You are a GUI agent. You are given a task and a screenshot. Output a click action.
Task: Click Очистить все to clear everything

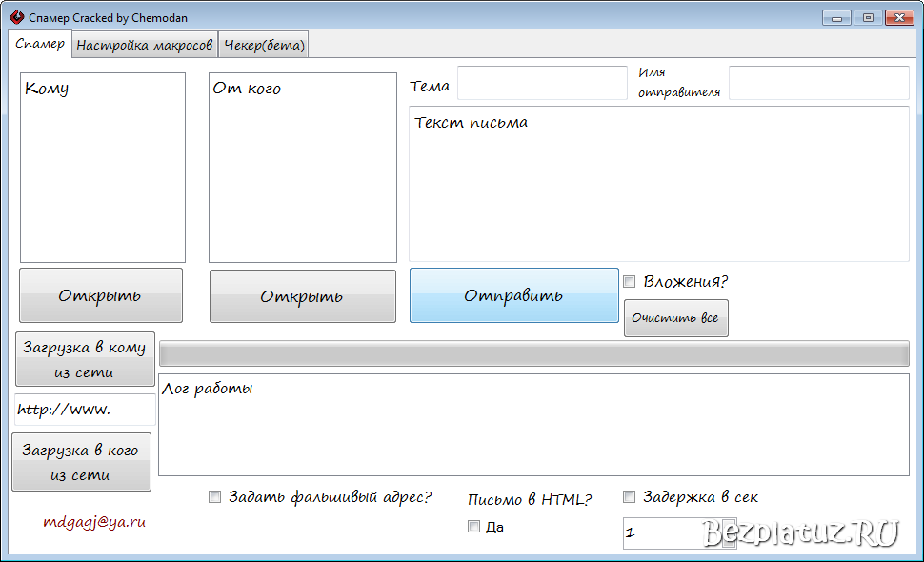675,317
